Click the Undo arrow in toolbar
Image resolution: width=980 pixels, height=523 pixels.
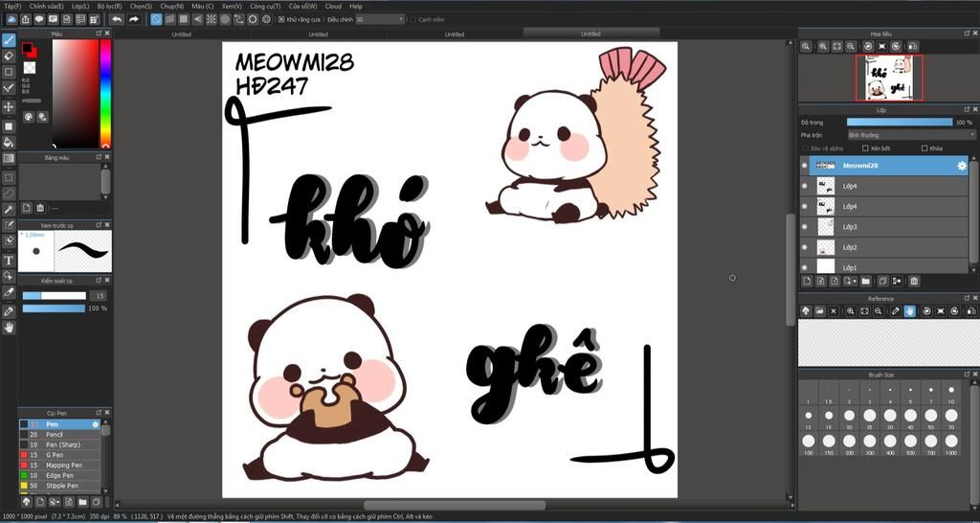117,19
